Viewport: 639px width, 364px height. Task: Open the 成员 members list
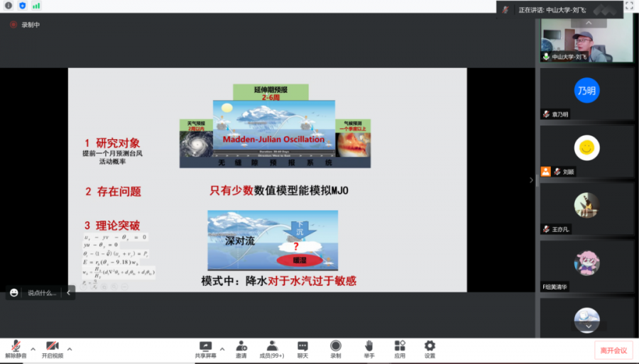(x=271, y=348)
